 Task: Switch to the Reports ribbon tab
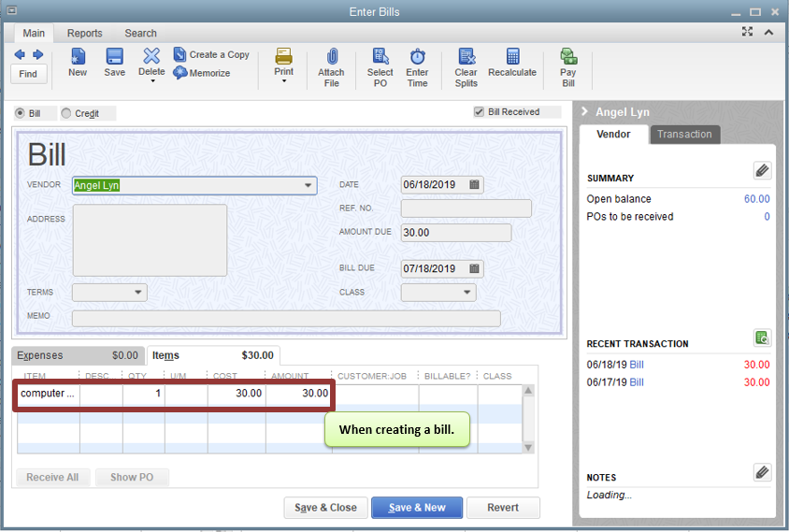84,34
